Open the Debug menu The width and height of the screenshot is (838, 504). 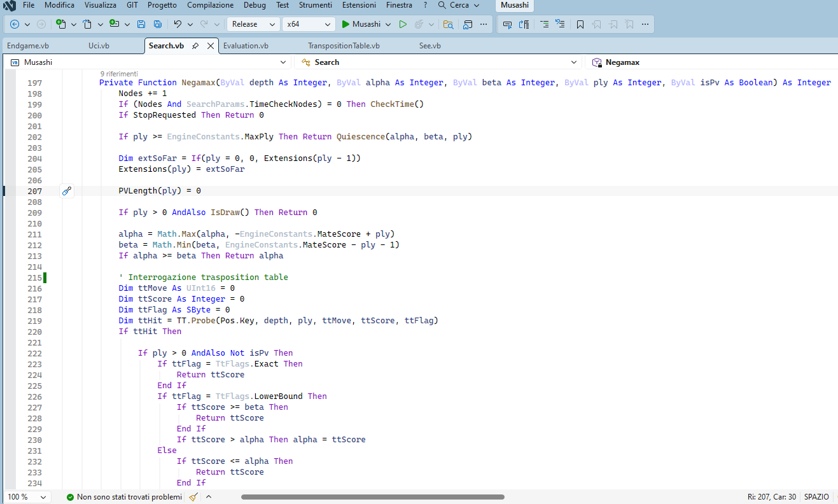(x=255, y=5)
